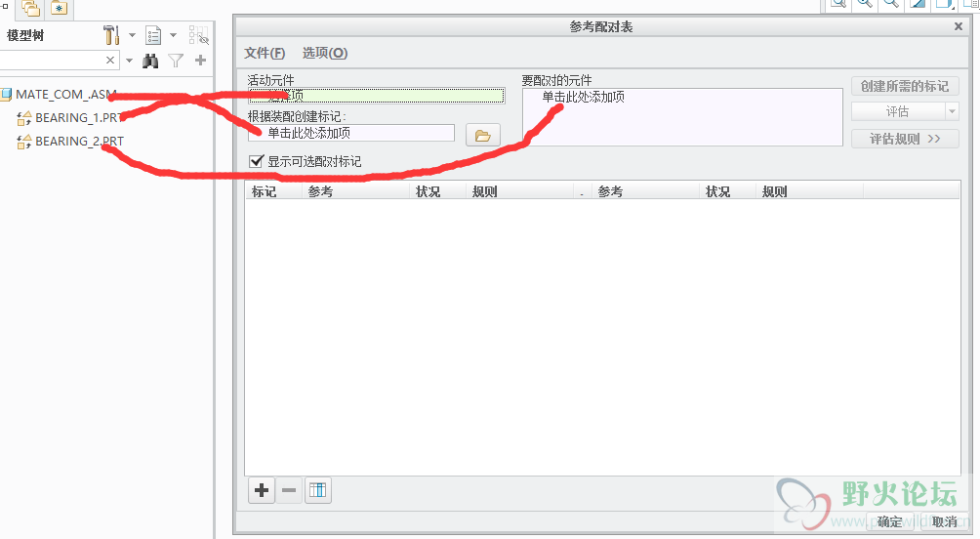Screen dimensions: 980x539
Task: Switch to the stacked folders navigator tab icon
Action: (x=30, y=9)
